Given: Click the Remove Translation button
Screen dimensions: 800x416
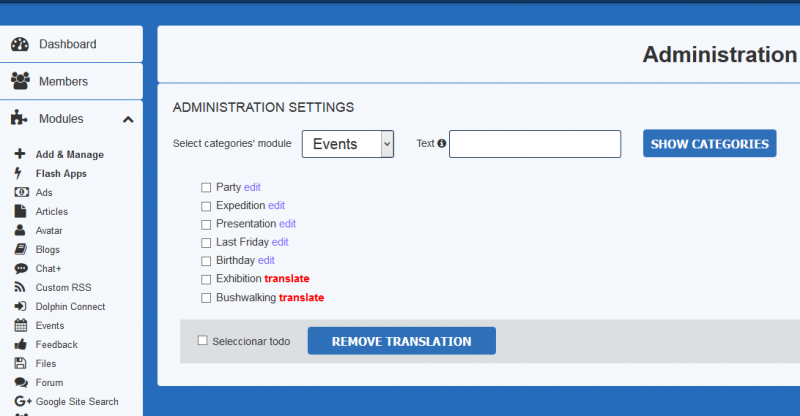Looking at the screenshot, I should pyautogui.click(x=402, y=341).
